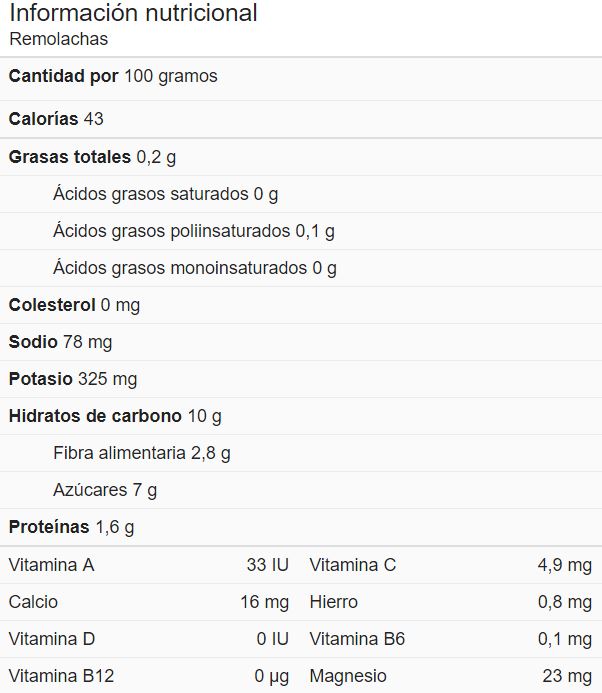Click the Potasio 325 mg row
This screenshot has width=602, height=693.
301,379
